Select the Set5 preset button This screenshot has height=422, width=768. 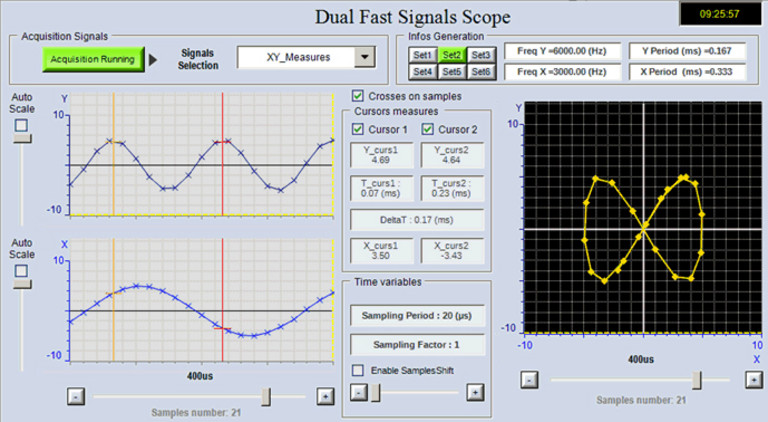(x=451, y=72)
